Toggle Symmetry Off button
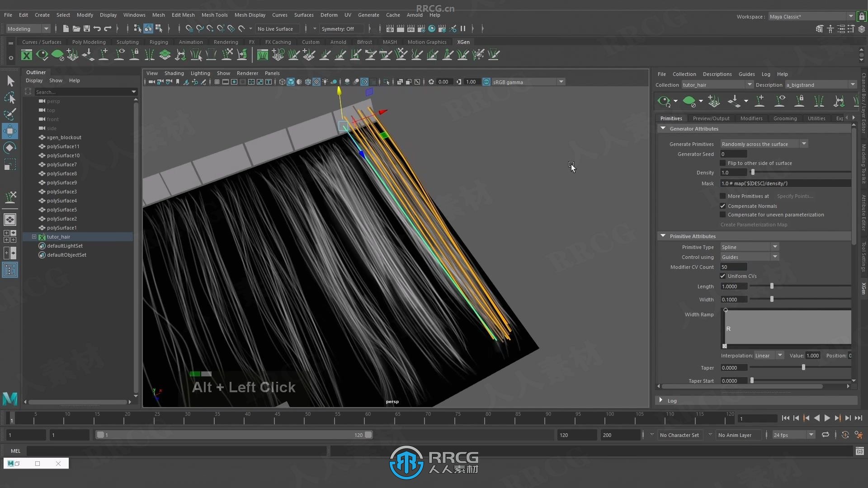Viewport: 868px width, 488px height. (338, 28)
